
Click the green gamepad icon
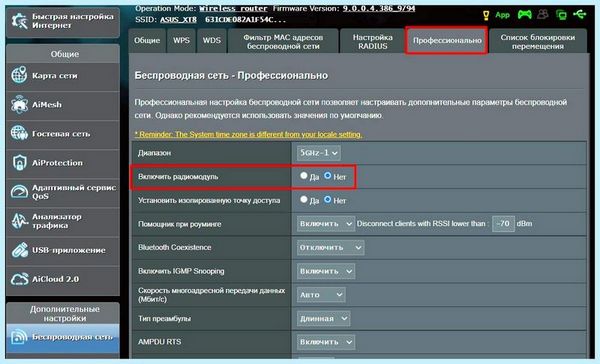[525, 15]
